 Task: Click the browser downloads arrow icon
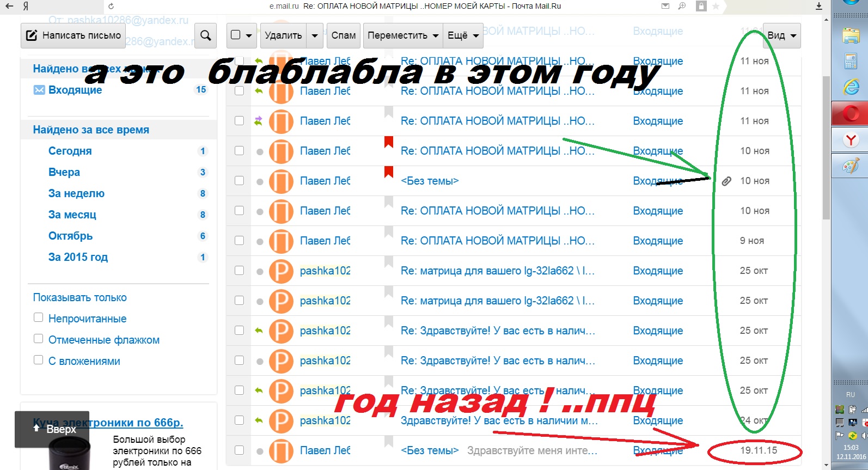pyautogui.click(x=818, y=6)
